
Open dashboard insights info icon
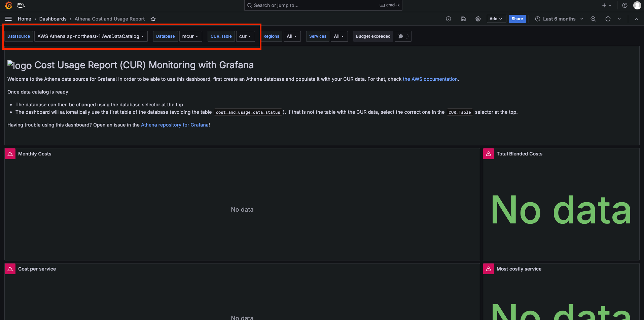(449, 19)
